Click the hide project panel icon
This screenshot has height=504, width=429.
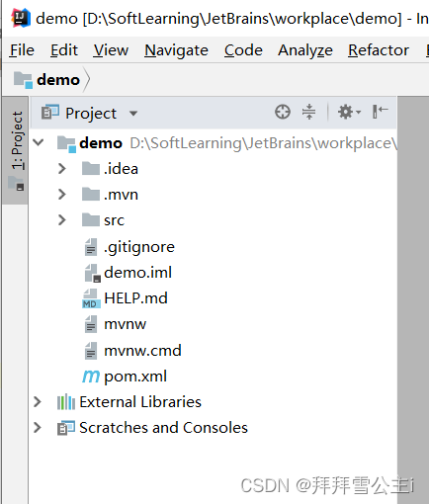[x=380, y=112]
